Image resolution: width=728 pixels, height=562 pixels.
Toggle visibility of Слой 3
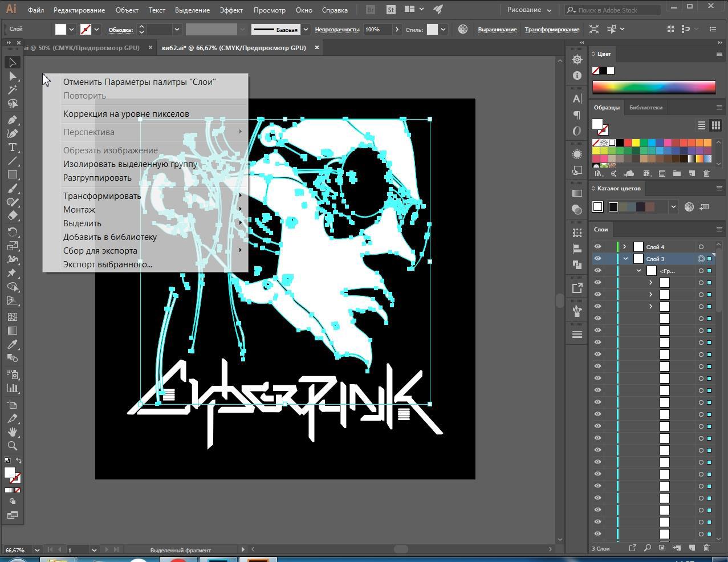tap(597, 259)
